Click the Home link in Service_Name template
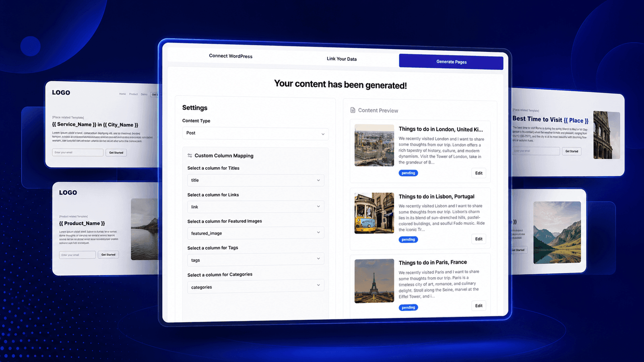The image size is (644, 362). [x=122, y=94]
